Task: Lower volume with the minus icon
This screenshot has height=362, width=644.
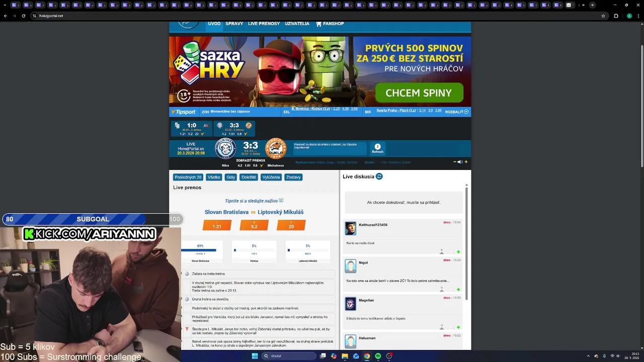Action: [x=455, y=162]
